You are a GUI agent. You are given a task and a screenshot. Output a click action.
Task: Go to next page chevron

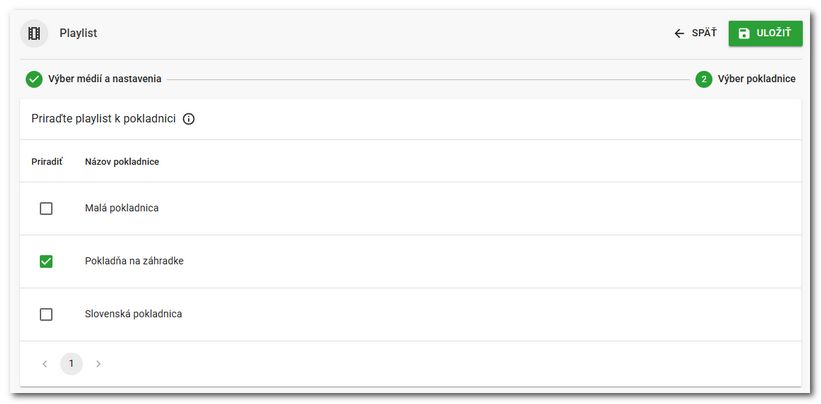(98, 364)
